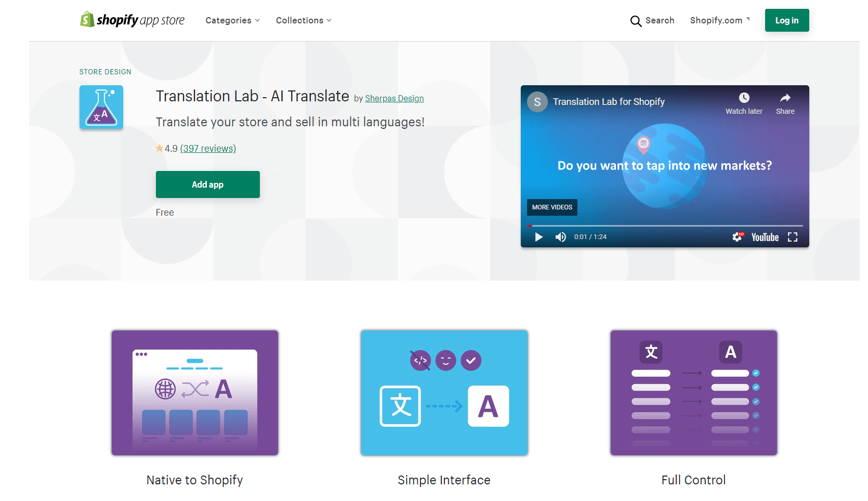The height and width of the screenshot is (501, 868).
Task: Mute the video volume
Action: click(560, 237)
